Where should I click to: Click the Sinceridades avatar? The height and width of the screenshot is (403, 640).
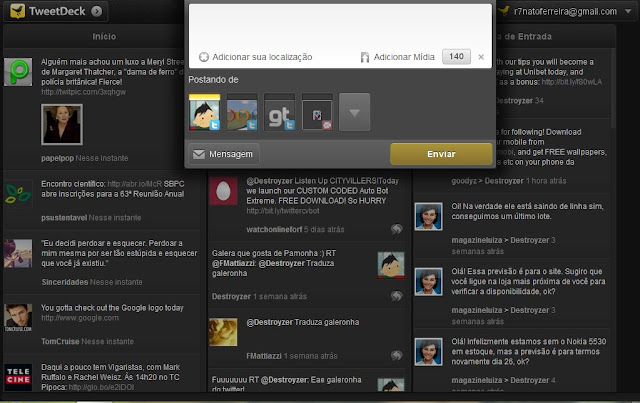(18, 254)
